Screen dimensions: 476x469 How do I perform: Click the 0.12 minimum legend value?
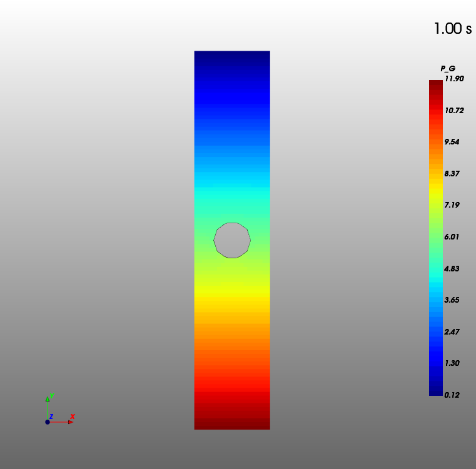click(452, 395)
